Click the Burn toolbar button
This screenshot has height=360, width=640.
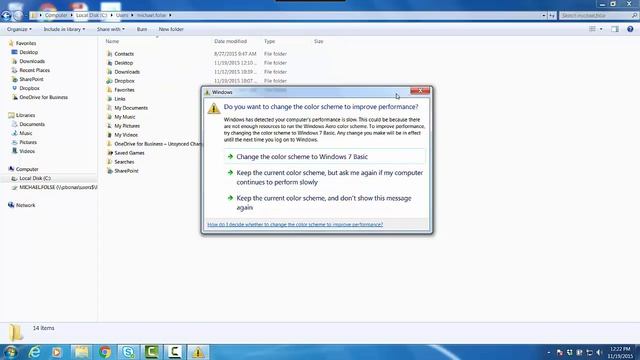[142, 29]
